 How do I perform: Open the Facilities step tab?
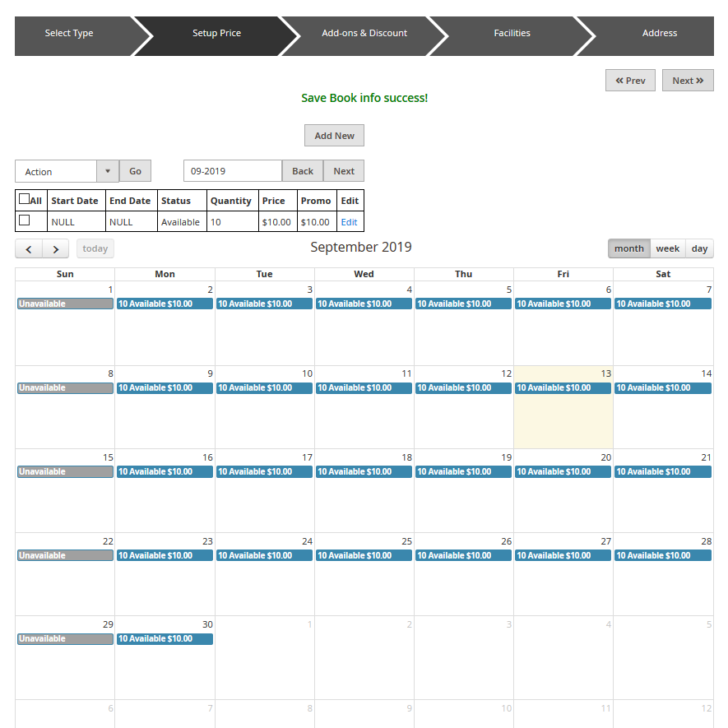(x=512, y=34)
